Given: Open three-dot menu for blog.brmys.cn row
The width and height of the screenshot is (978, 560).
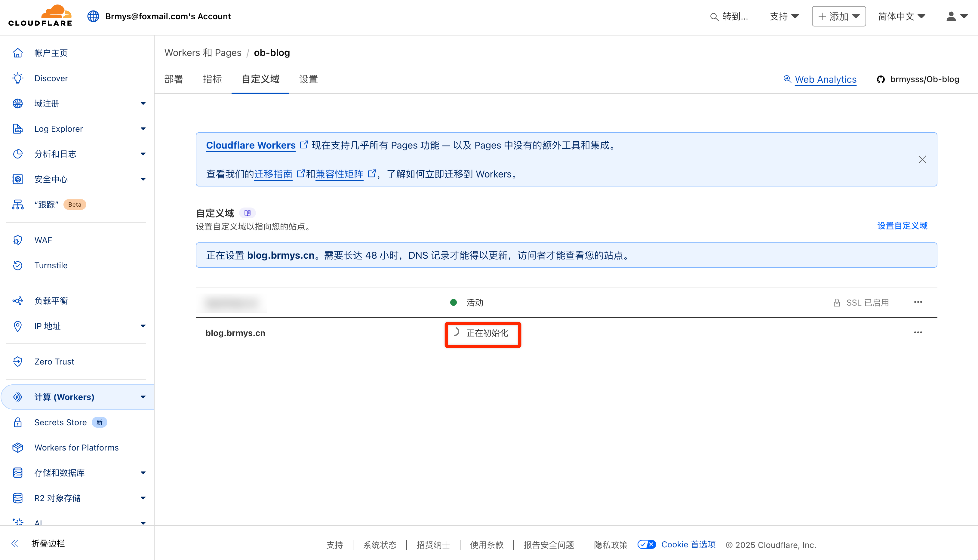Looking at the screenshot, I should (x=918, y=332).
